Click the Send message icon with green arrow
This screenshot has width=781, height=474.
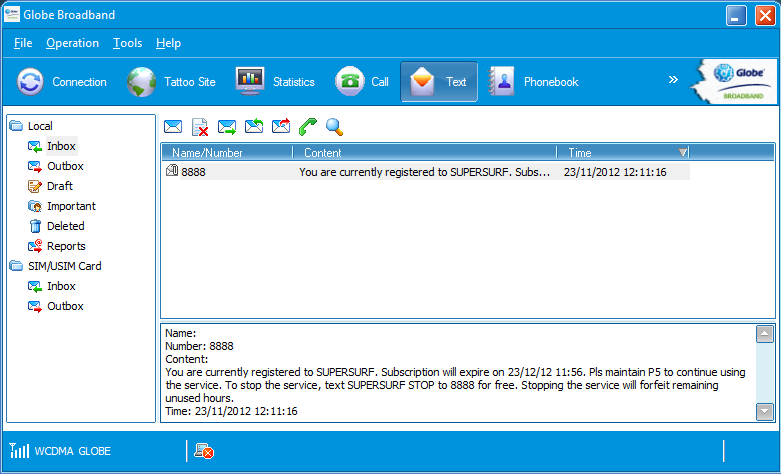click(227, 127)
